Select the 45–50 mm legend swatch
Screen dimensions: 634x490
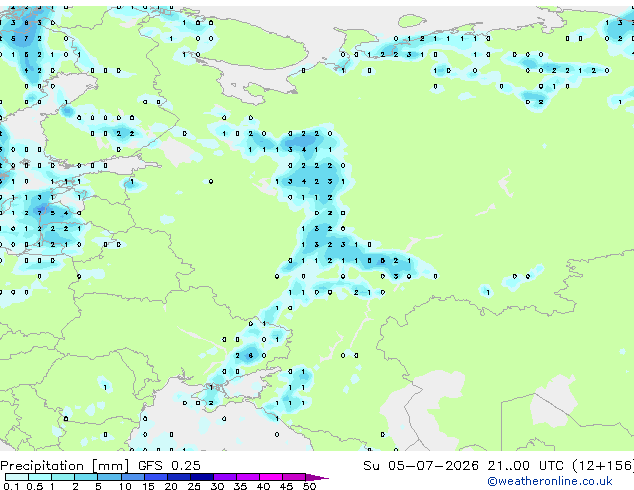tap(294, 477)
